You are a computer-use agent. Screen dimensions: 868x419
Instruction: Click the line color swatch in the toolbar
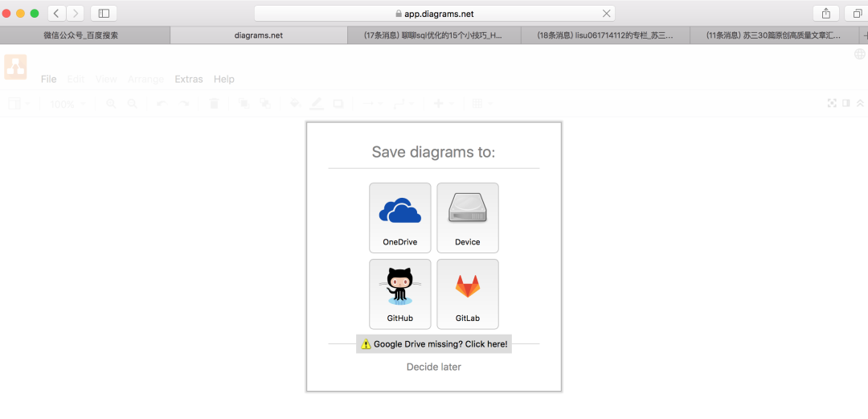point(317,104)
